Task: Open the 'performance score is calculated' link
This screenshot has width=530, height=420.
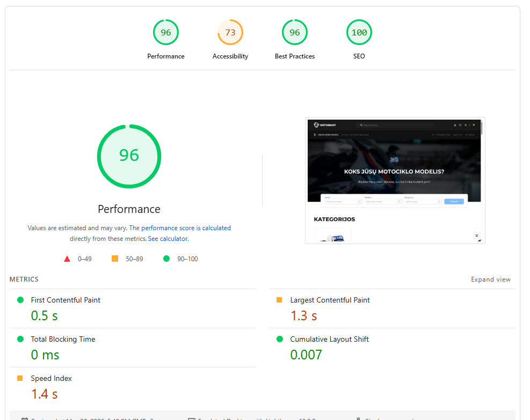Action: coord(186,228)
